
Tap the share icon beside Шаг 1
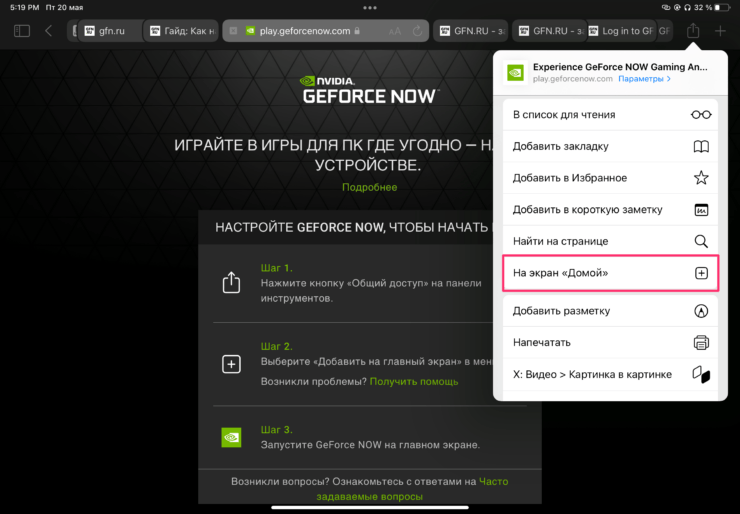point(231,282)
